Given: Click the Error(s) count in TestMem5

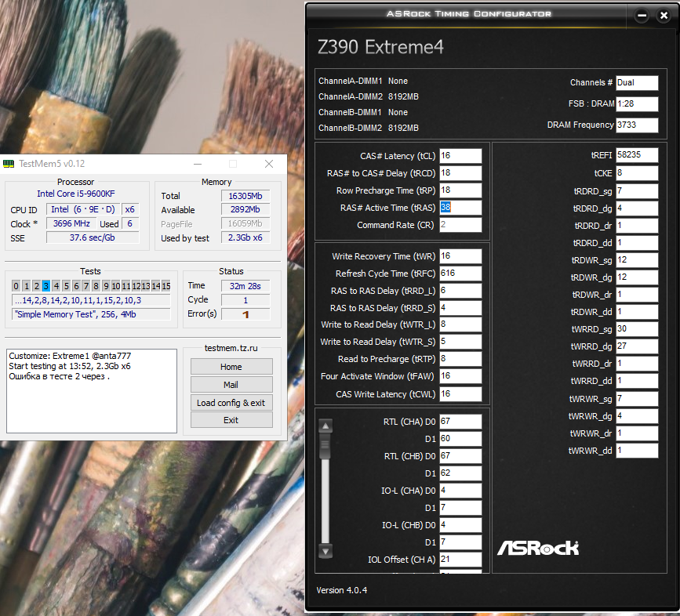Looking at the screenshot, I should point(245,314).
